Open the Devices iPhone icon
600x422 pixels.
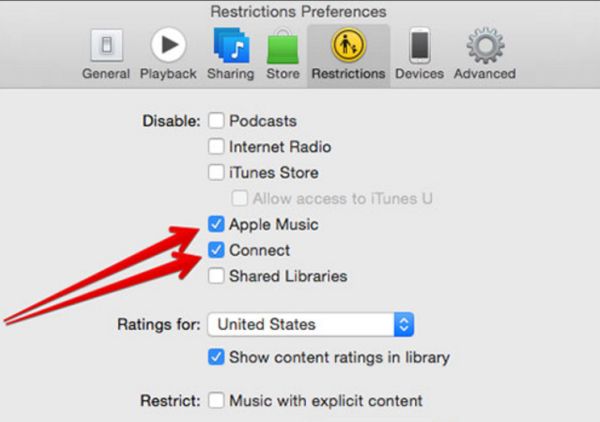pos(420,45)
